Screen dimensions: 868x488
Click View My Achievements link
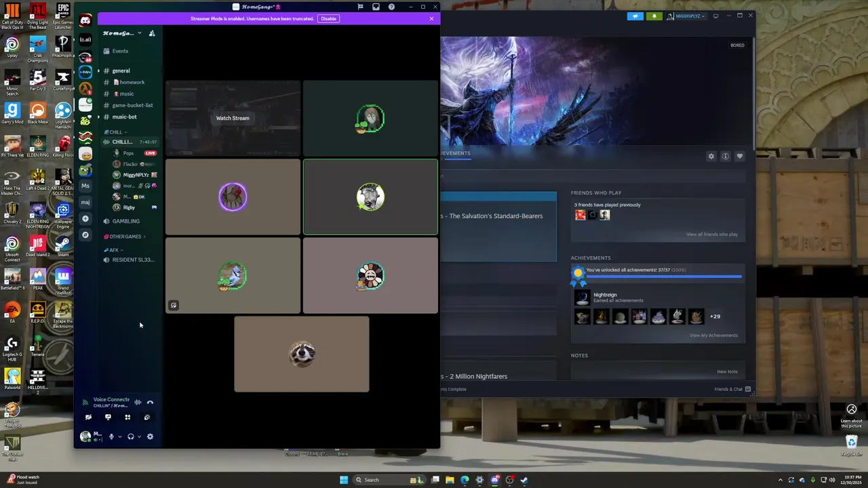click(713, 335)
